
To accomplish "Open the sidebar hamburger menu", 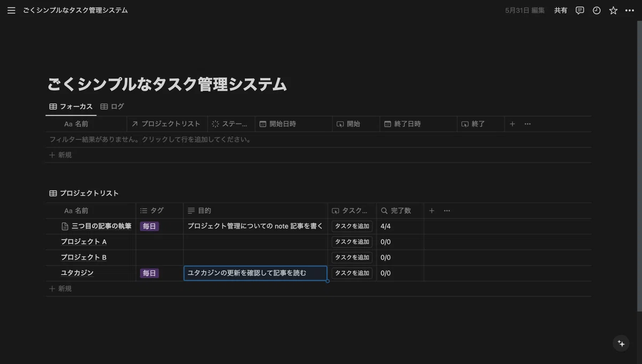I will 11,10.
